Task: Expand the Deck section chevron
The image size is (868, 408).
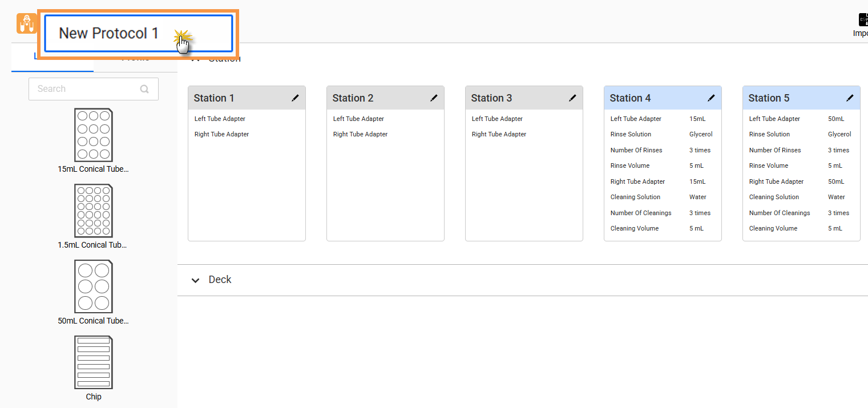Action: (196, 280)
